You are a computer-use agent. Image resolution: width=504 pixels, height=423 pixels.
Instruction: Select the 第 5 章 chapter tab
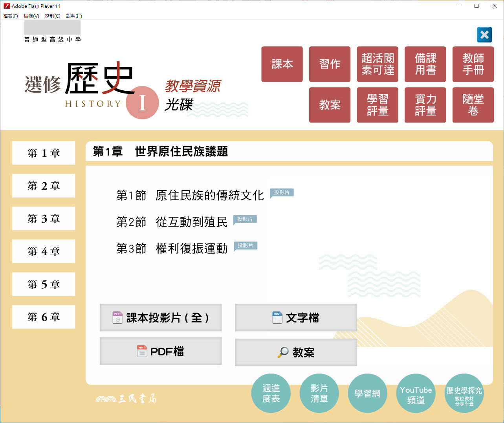(44, 284)
